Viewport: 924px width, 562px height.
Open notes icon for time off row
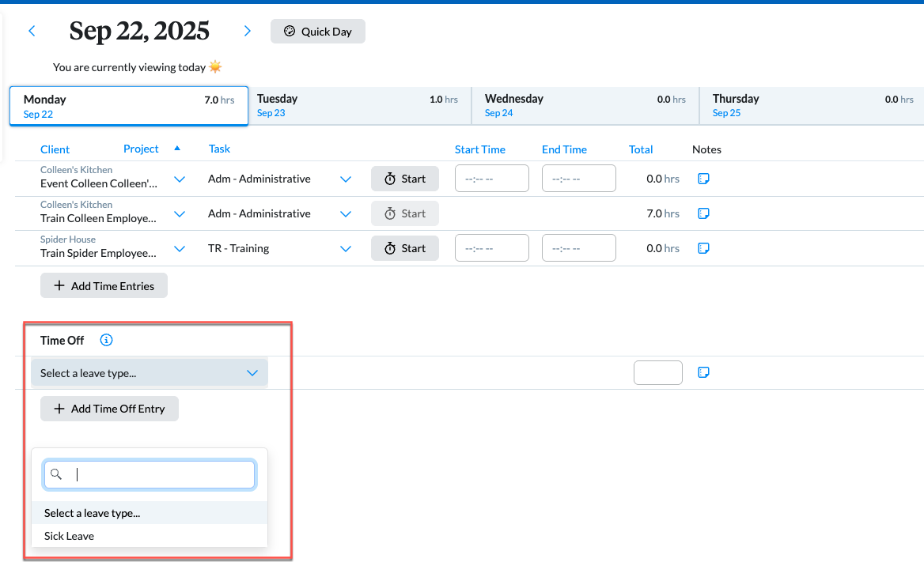click(x=703, y=372)
